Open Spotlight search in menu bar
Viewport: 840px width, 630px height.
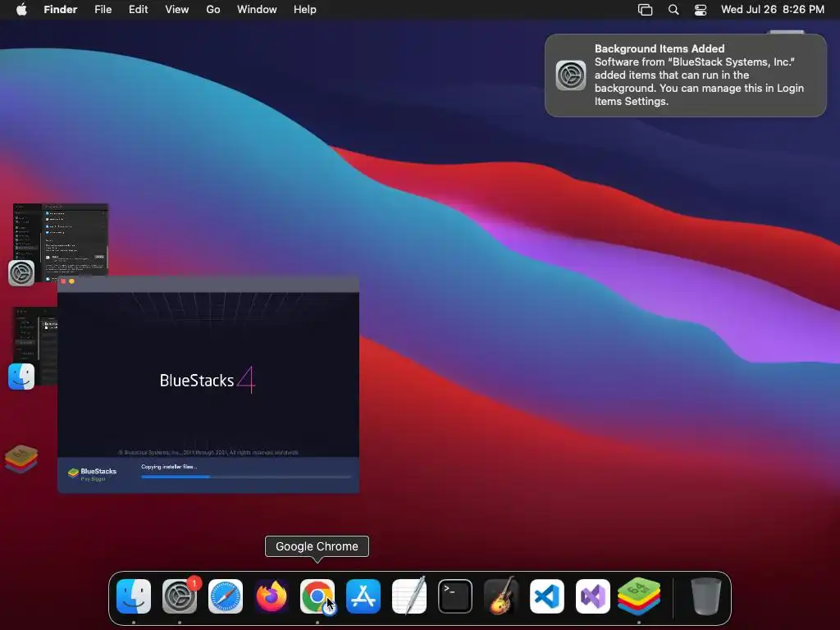(x=673, y=10)
